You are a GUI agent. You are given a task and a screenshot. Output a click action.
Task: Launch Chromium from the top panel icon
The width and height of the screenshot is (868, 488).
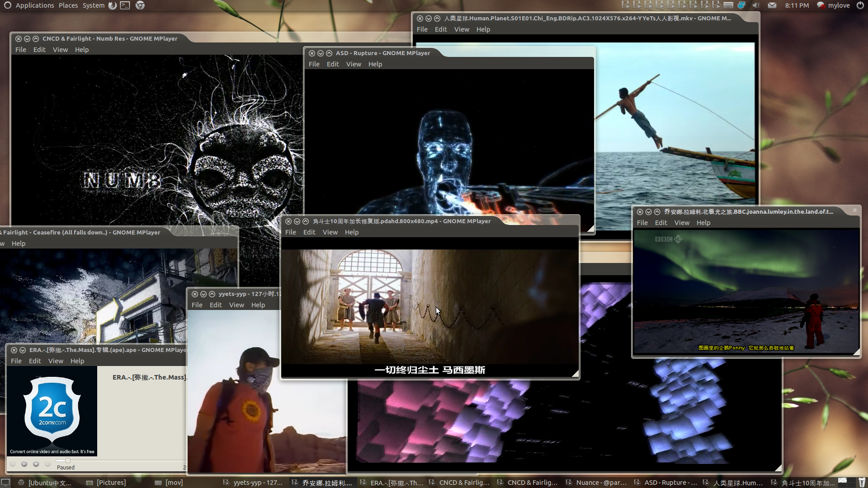[140, 5]
